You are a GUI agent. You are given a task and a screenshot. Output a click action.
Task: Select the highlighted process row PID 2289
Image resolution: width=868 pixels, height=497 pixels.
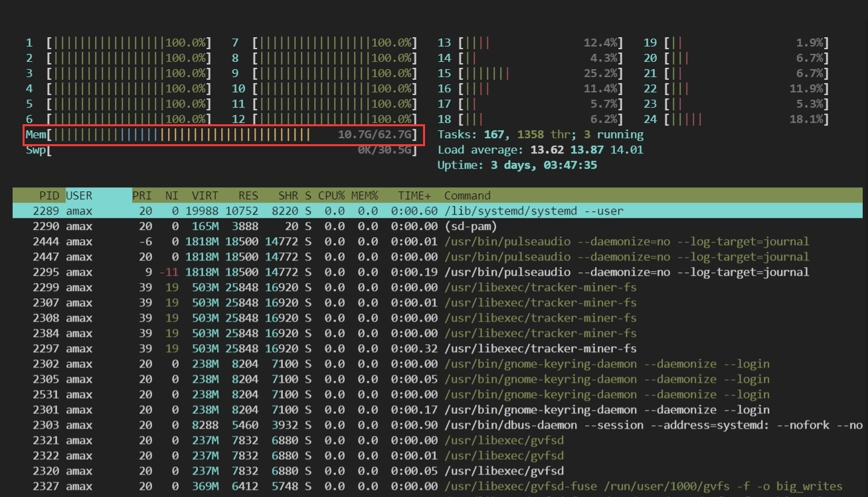(438, 211)
